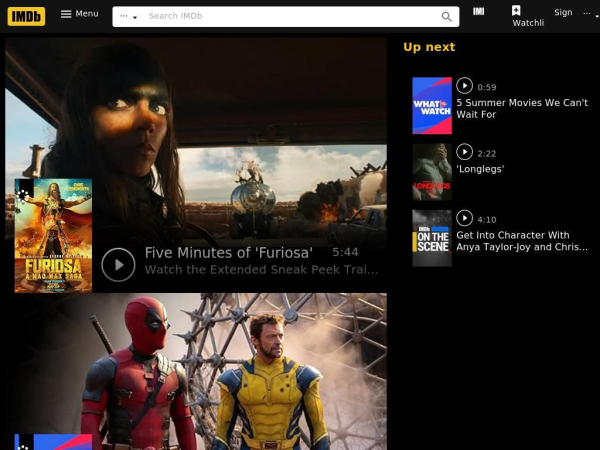Open the hamburger Menu
Image resolution: width=600 pixels, height=450 pixels.
pyautogui.click(x=79, y=14)
